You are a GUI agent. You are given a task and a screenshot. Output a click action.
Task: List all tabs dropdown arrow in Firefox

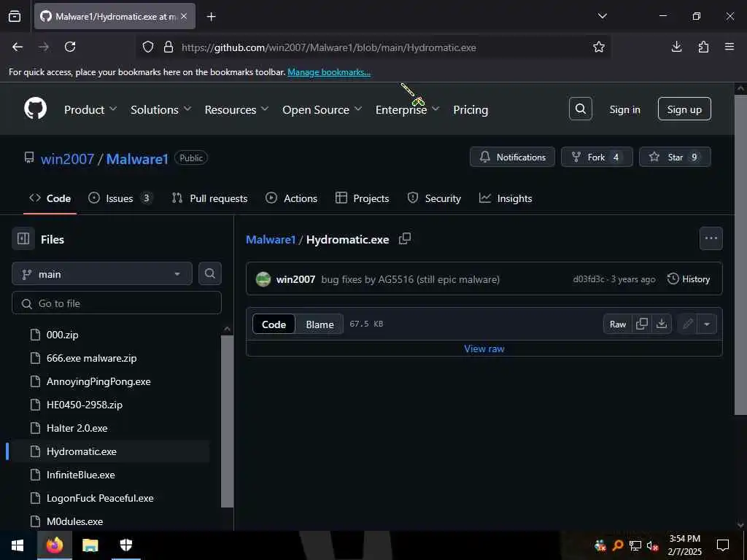[x=602, y=16]
